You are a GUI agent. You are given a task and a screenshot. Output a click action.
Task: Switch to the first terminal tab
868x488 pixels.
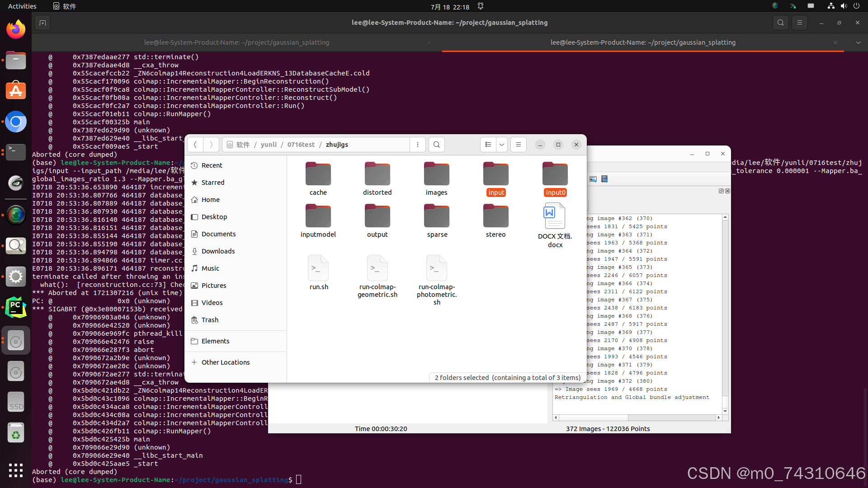click(x=236, y=42)
